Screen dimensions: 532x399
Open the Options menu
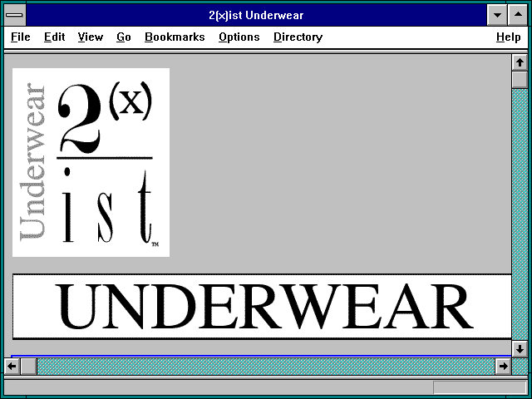point(239,37)
